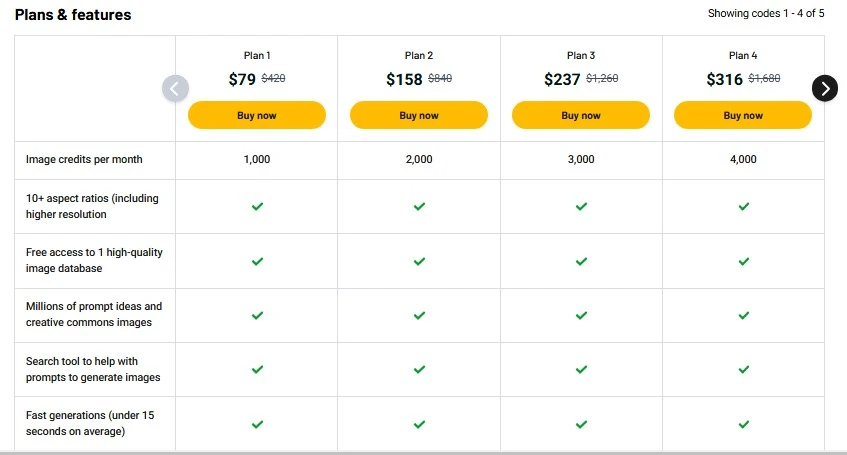The width and height of the screenshot is (847, 455).
Task: Click Plan 1 fast generations checkmark
Action: click(x=257, y=424)
